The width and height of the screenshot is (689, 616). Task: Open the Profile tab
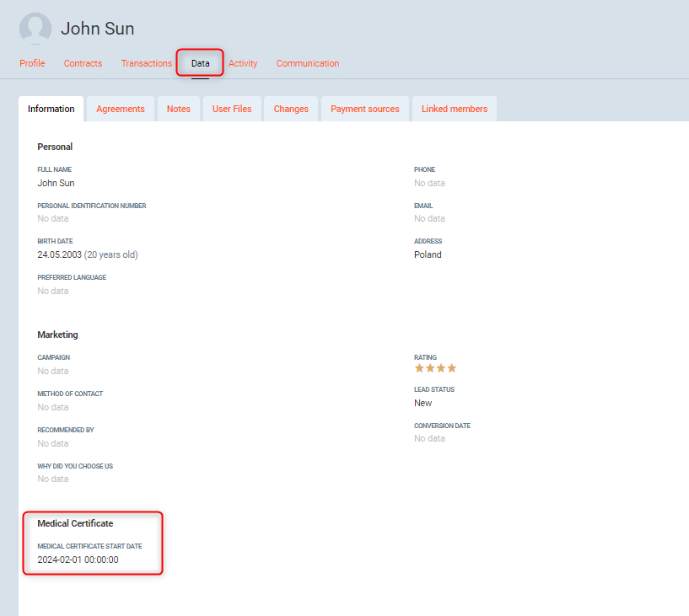pos(32,63)
